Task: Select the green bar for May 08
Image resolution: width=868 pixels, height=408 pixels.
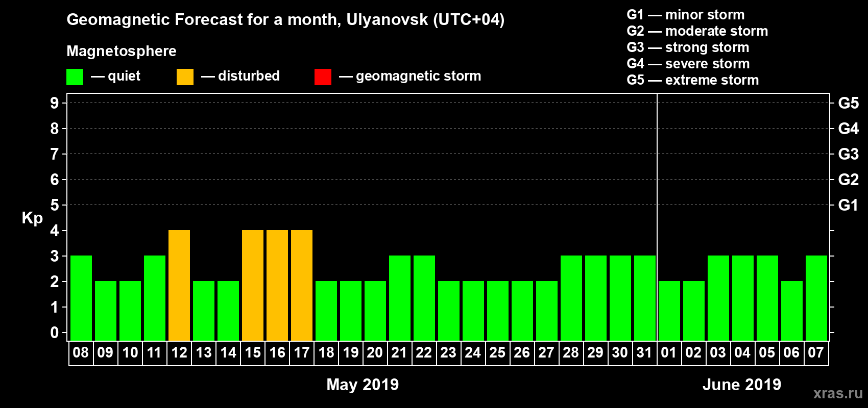Action: [81, 298]
